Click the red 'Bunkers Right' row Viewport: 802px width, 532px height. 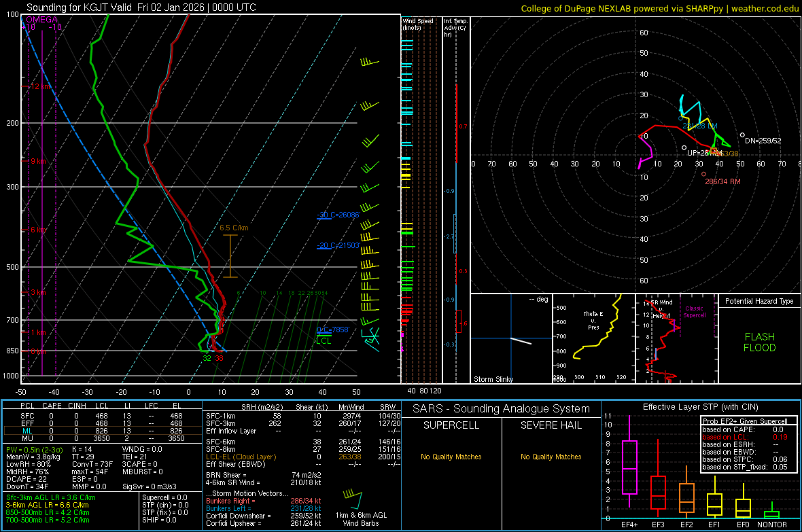point(264,501)
